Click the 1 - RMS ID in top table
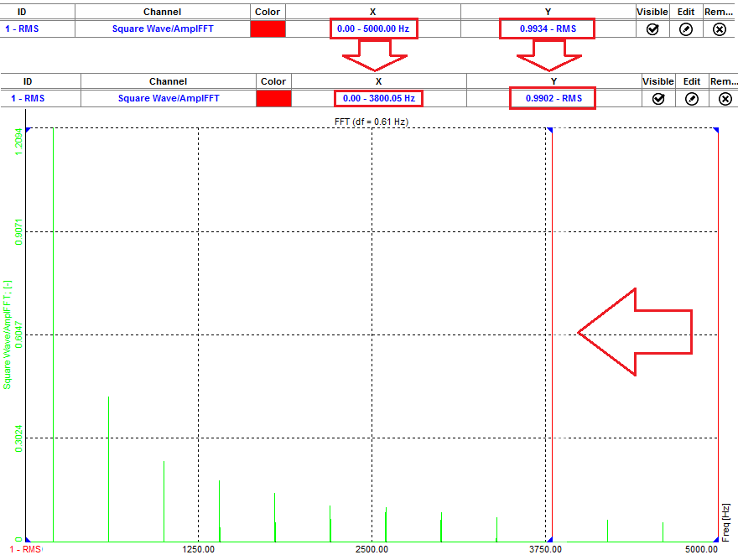 pyautogui.click(x=22, y=29)
